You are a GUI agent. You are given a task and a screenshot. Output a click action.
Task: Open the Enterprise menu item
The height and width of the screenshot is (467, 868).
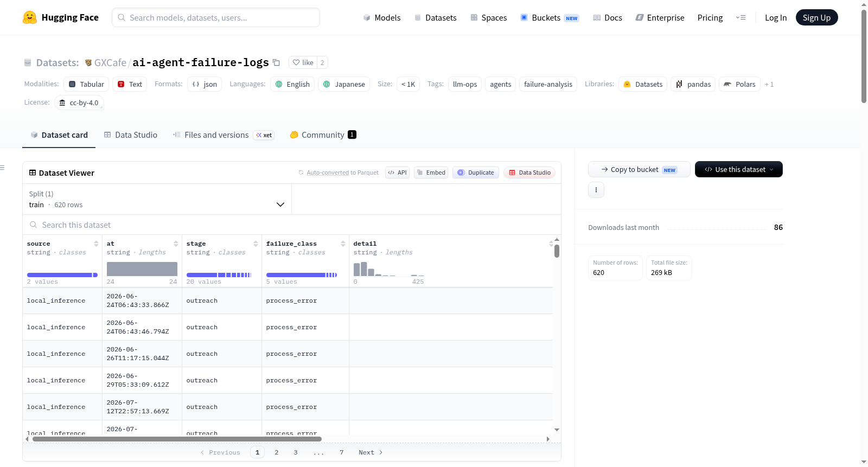coord(660,17)
